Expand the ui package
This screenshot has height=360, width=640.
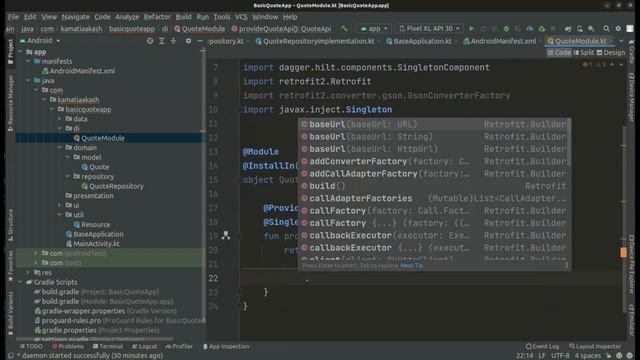(x=60, y=205)
